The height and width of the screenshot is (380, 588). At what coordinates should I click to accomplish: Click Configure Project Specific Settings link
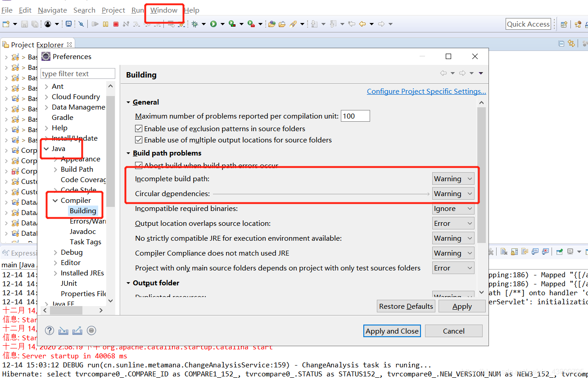coord(426,91)
